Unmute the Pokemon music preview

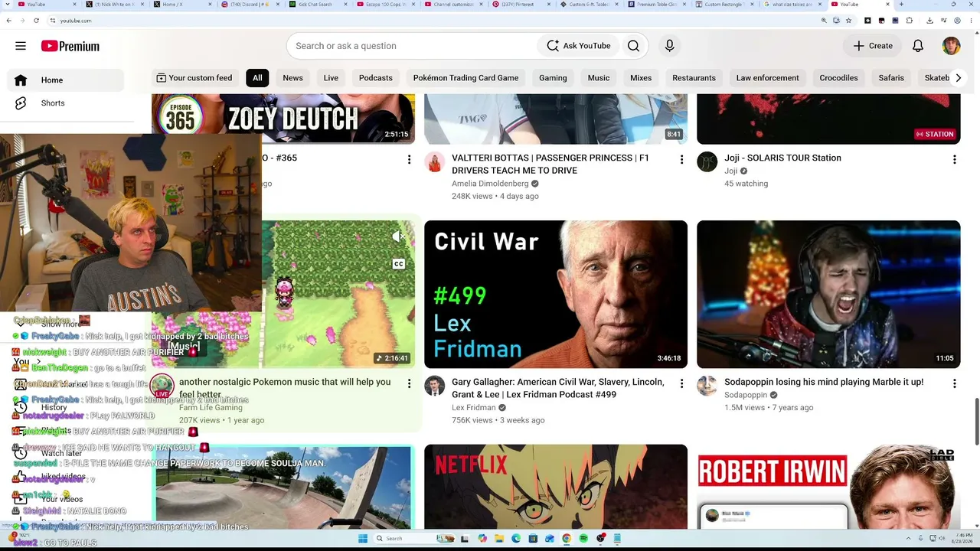click(398, 237)
